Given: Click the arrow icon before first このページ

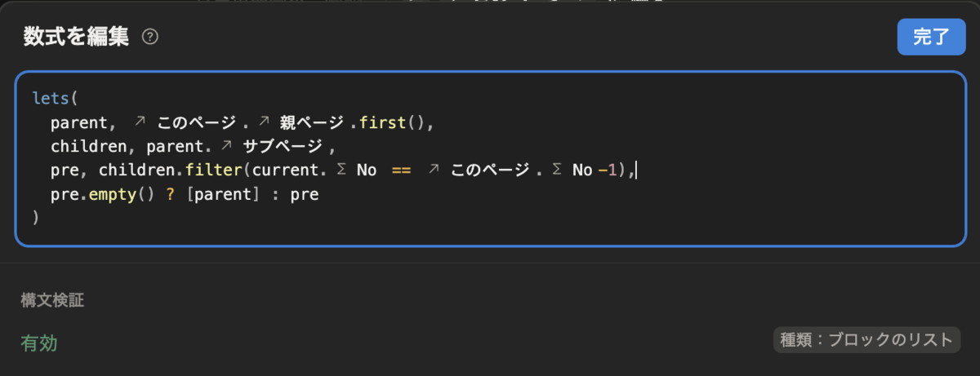Looking at the screenshot, I should (x=140, y=122).
